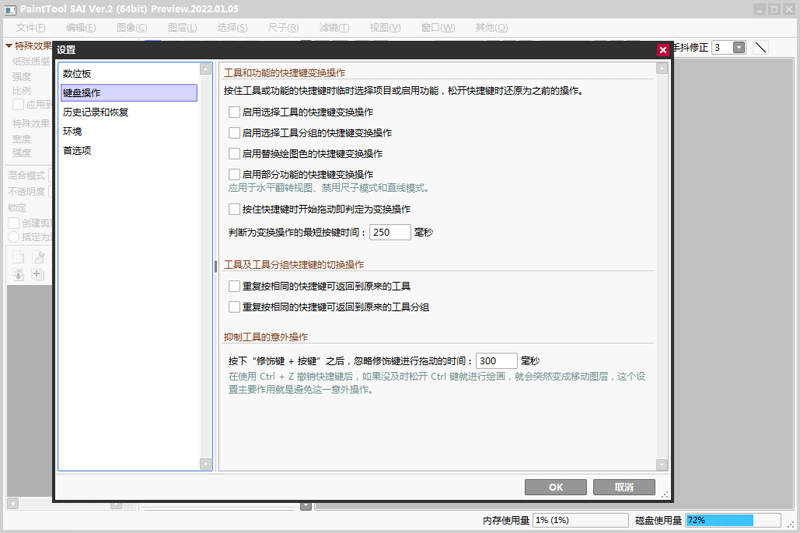Screen dimensions: 800x533
Task: Collapse the 特殊效果 panel triangle
Action: click(9, 46)
